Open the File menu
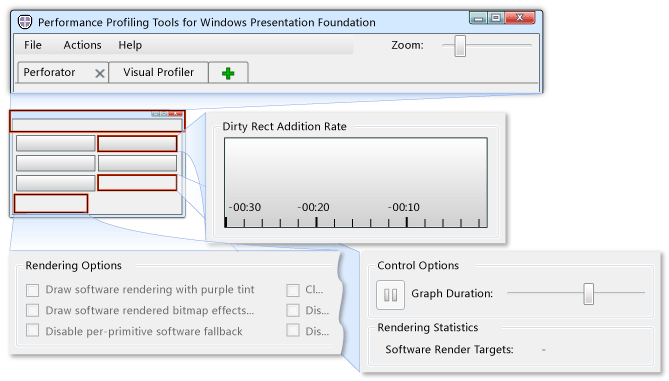Viewport: 669px width, 381px height. click(33, 45)
